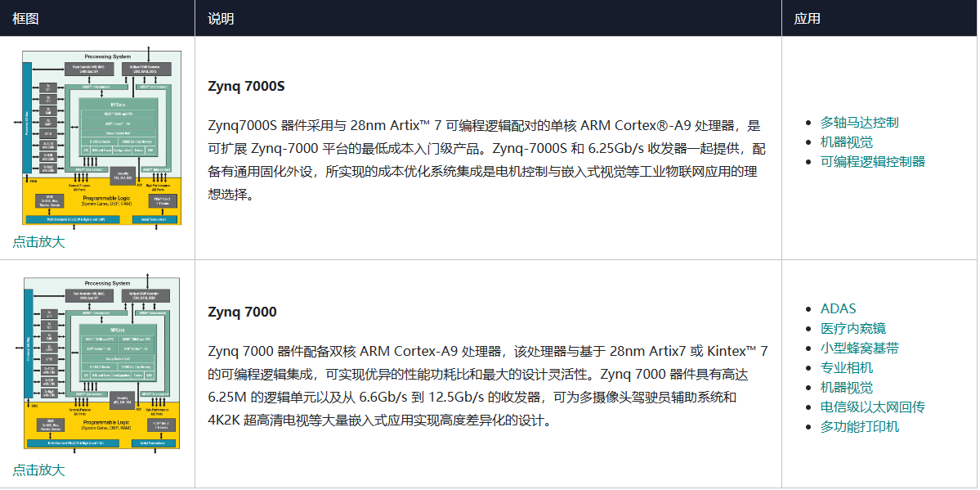Open the 医疗内窥镜 application link
Viewport: 980px width, 490px height.
[x=853, y=329]
